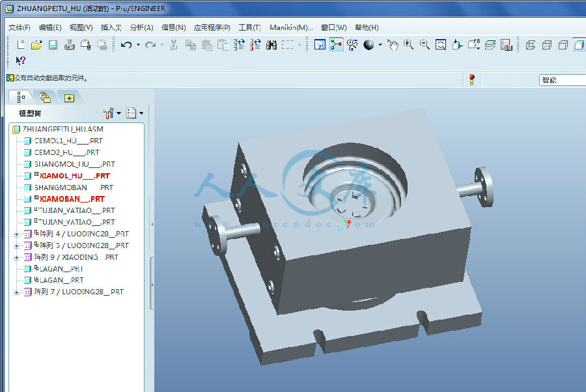Save the assembly with the disk icon

click(x=53, y=45)
